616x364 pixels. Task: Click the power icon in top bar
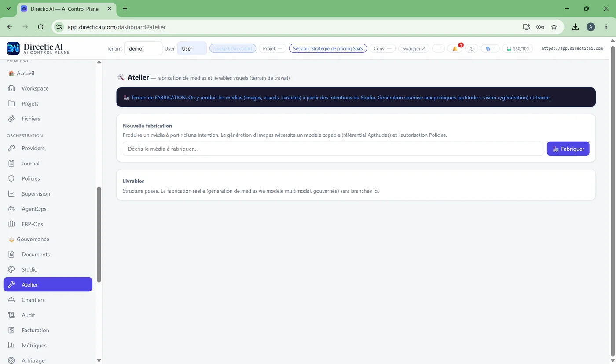tap(472, 48)
